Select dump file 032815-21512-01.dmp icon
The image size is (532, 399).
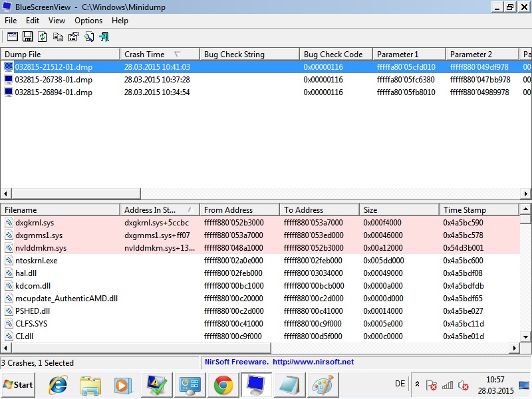click(9, 67)
